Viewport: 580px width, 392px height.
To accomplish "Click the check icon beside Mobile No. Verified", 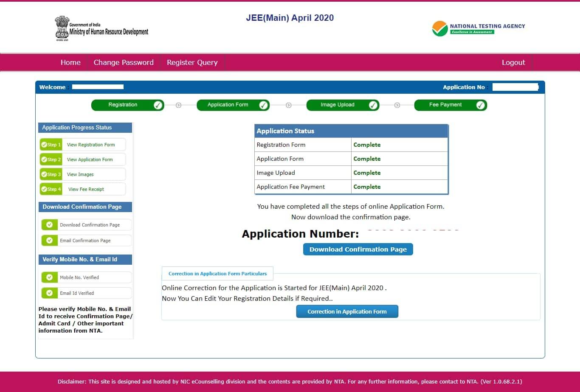I will (x=50, y=277).
